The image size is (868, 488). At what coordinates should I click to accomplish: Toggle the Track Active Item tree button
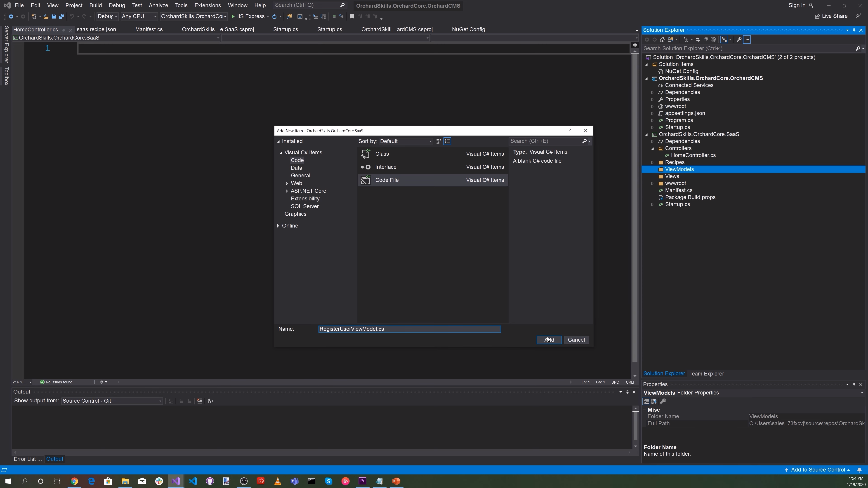pos(724,39)
